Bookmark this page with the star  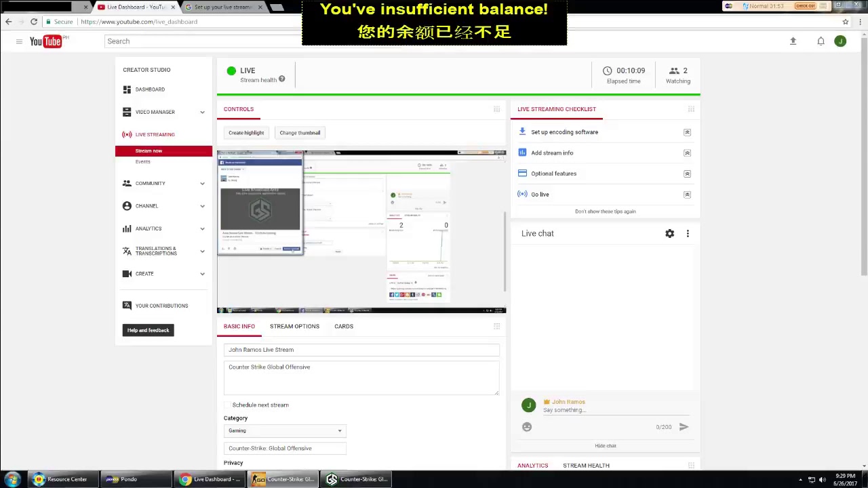click(x=845, y=22)
